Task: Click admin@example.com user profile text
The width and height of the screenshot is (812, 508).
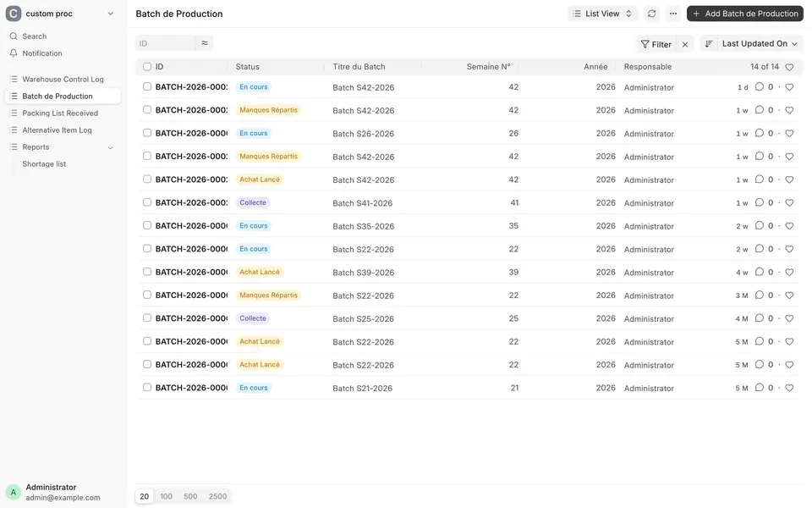Action: (63, 498)
